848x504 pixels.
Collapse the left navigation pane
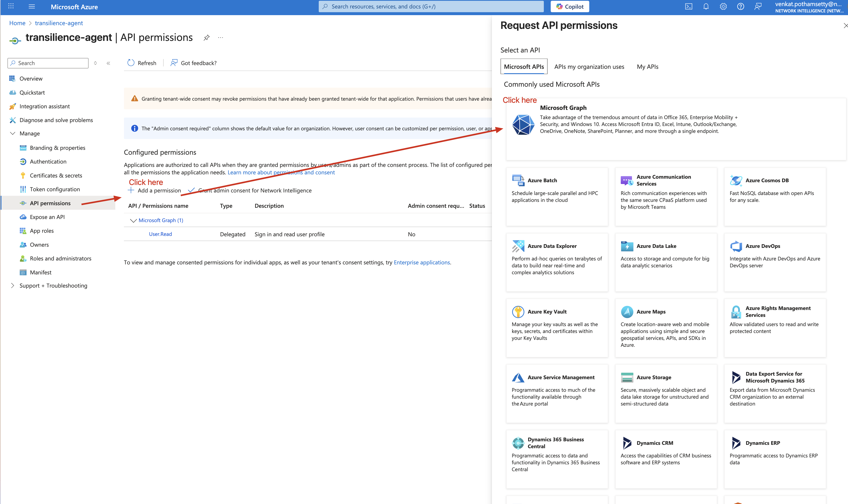pos(108,63)
